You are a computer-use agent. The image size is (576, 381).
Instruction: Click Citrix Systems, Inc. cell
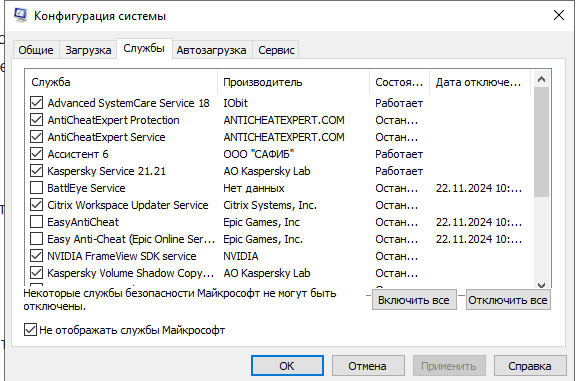point(270,205)
